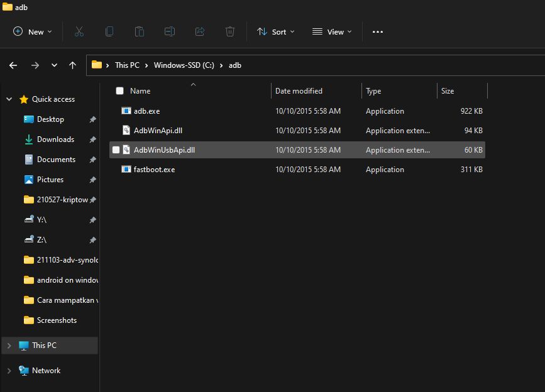Expand chevron after Windows-SSD (C:) breadcrumb
The image size is (545, 392).
point(221,65)
